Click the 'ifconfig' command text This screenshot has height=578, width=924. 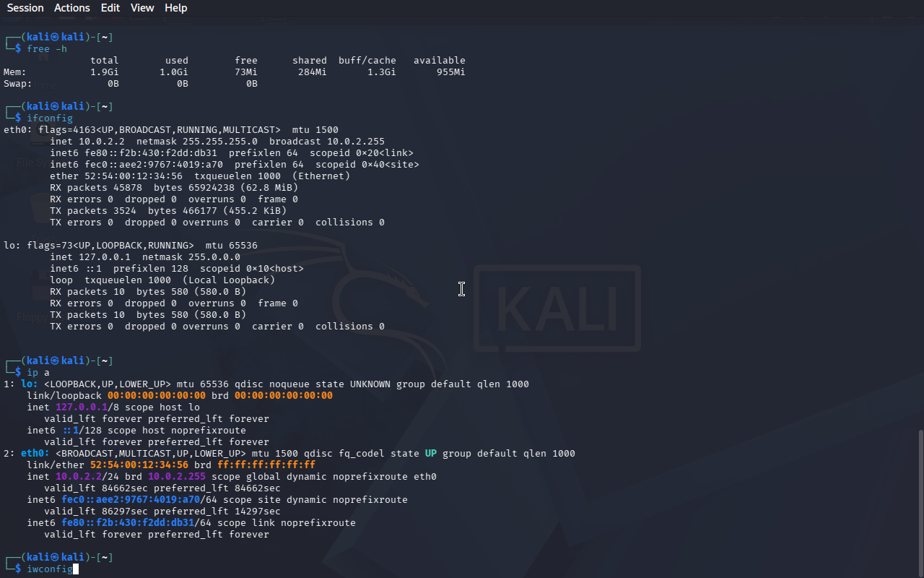tap(50, 118)
